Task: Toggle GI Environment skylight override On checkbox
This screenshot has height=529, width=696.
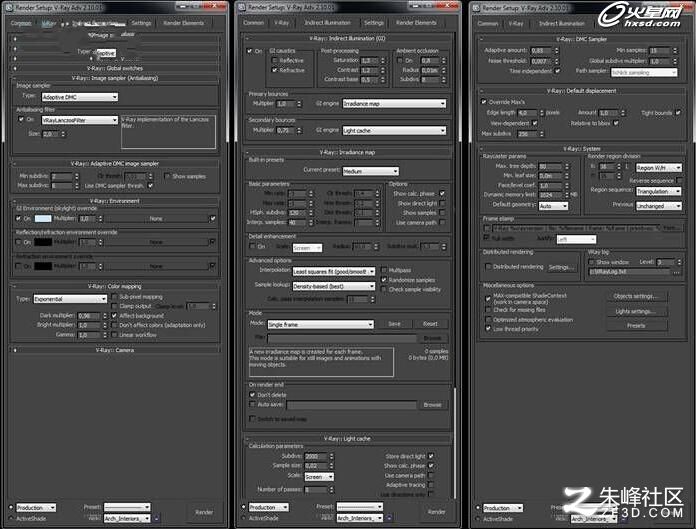Action: 18,218
